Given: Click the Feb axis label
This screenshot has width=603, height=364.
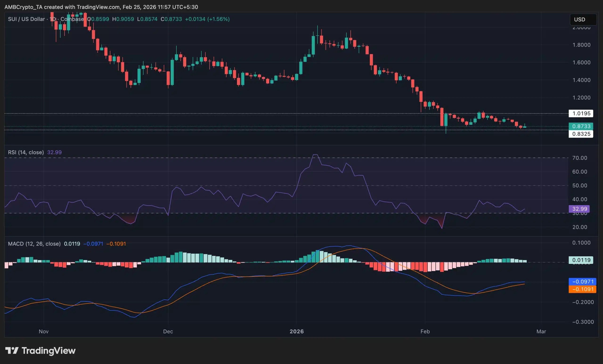Looking at the screenshot, I should pos(425,331).
